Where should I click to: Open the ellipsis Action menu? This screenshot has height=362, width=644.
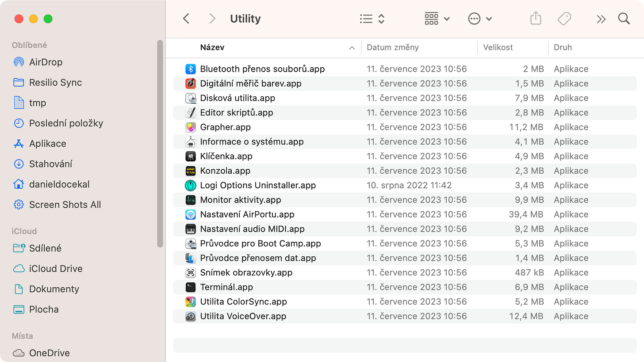coord(480,19)
